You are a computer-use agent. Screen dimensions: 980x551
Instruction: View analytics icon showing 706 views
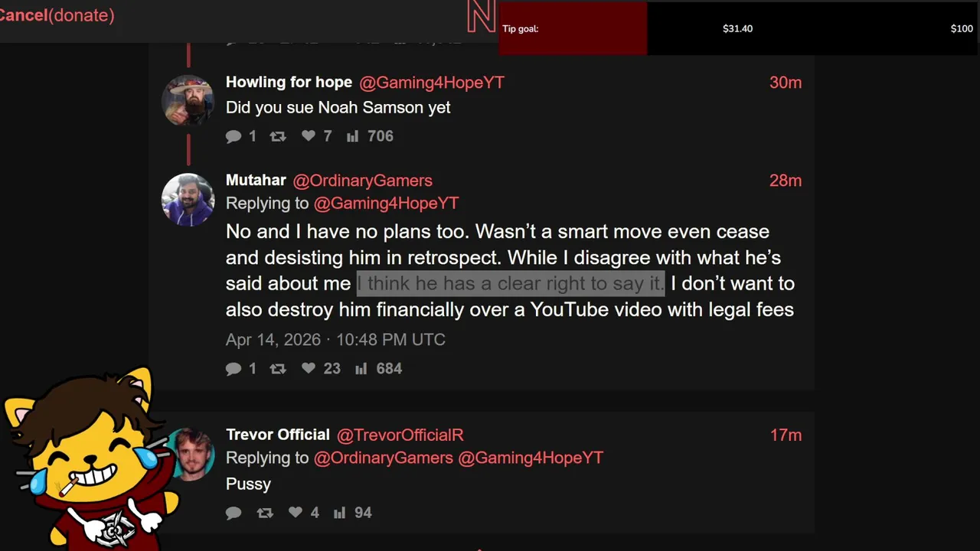pyautogui.click(x=352, y=136)
